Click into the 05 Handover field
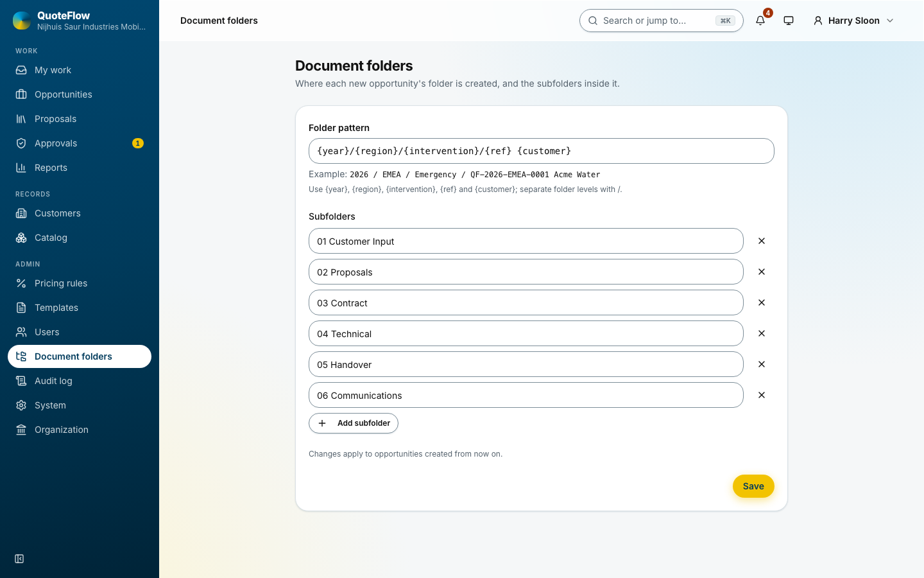Image resolution: width=924 pixels, height=578 pixels. click(526, 364)
